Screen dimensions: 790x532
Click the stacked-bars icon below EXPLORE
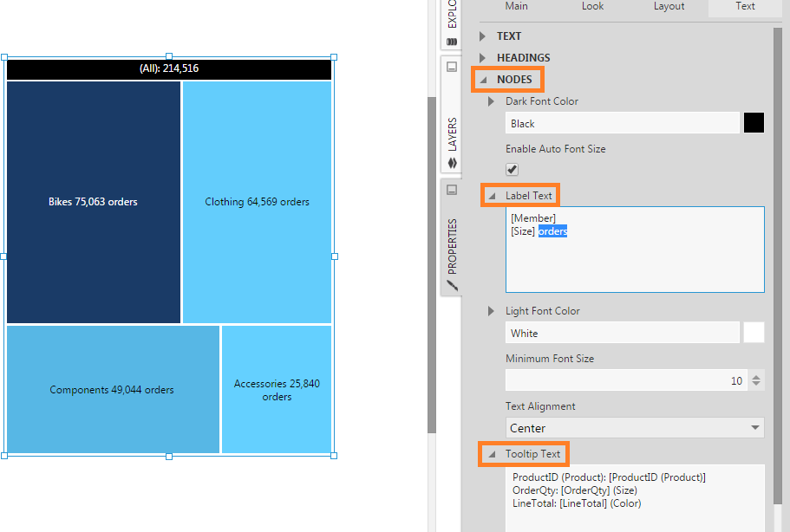[451, 43]
